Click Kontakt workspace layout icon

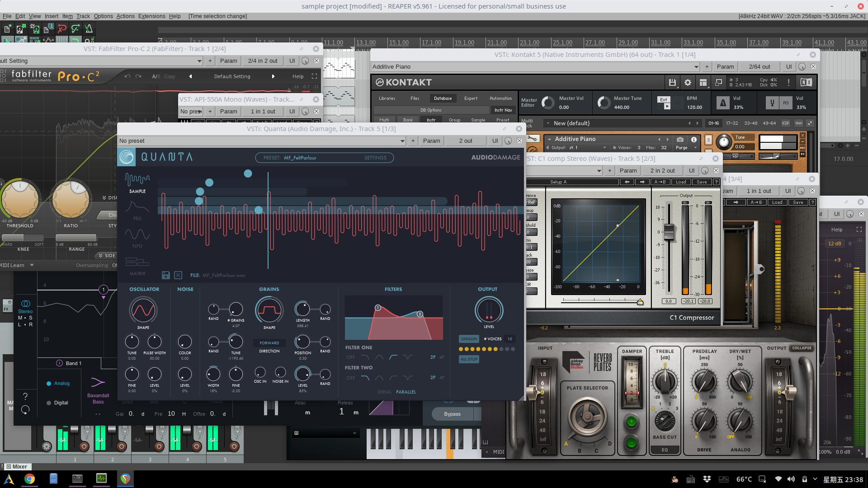pos(703,82)
